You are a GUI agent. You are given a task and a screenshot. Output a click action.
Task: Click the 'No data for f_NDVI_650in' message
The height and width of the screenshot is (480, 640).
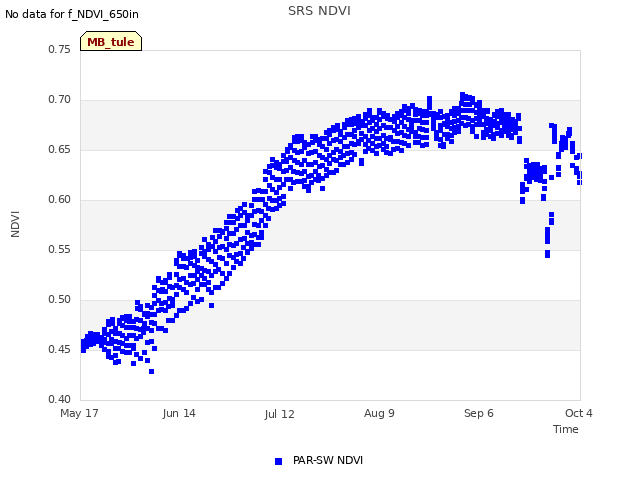(x=72, y=14)
